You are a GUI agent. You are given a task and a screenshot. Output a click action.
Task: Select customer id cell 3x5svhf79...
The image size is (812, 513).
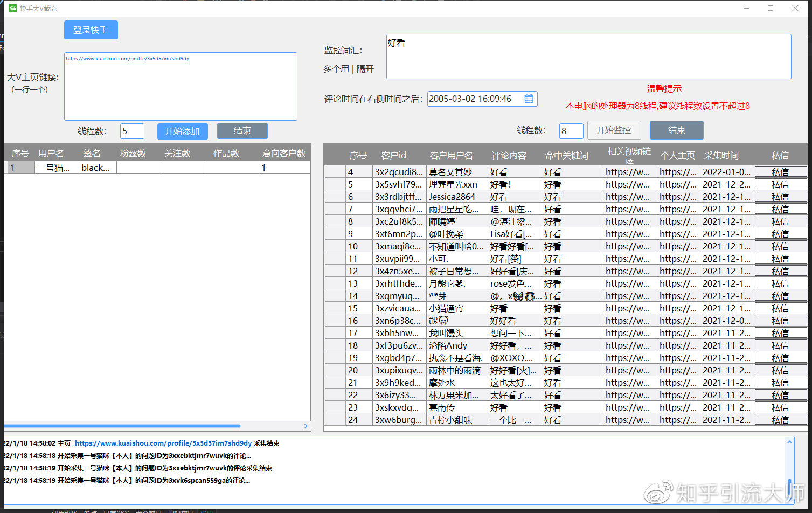point(399,184)
